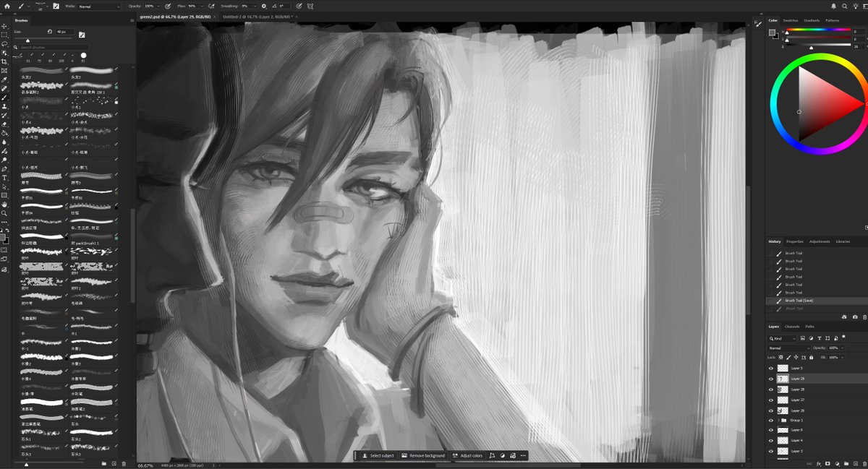868x469 pixels.
Task: Click the B brightness slider in the Color panel
Action: click(x=818, y=45)
